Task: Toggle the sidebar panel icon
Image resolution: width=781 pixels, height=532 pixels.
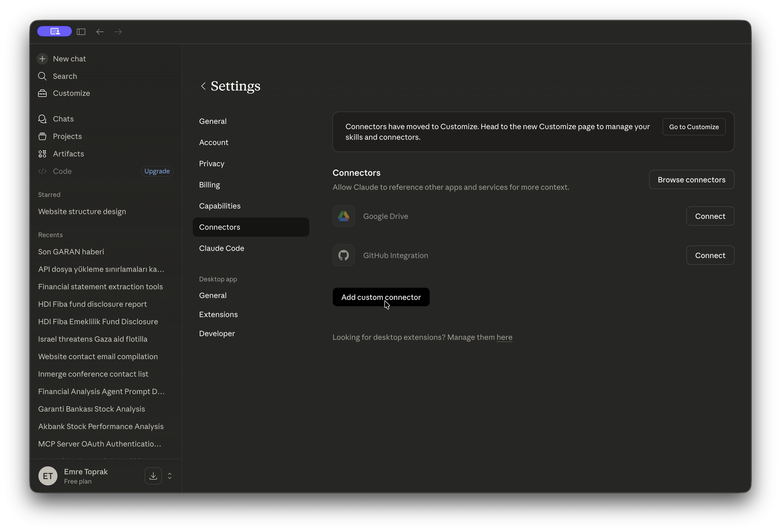Action: coord(81,31)
